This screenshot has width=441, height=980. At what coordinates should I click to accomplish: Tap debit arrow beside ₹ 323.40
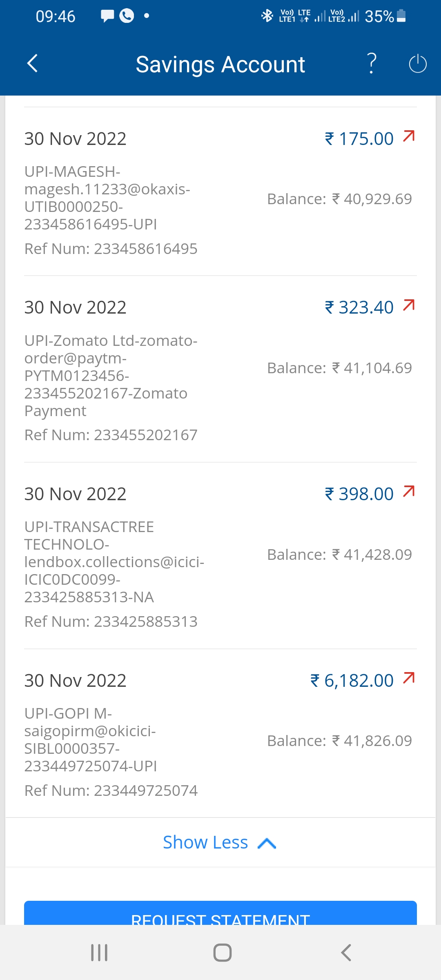click(x=409, y=305)
